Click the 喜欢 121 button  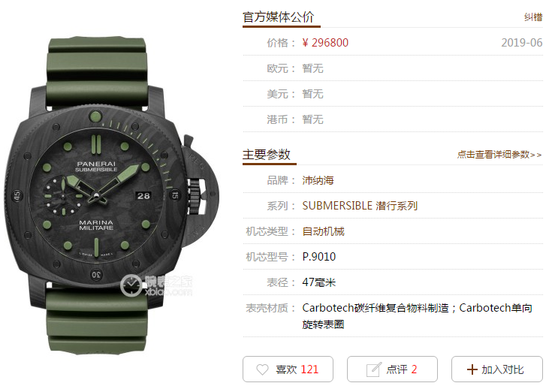pos(288,369)
